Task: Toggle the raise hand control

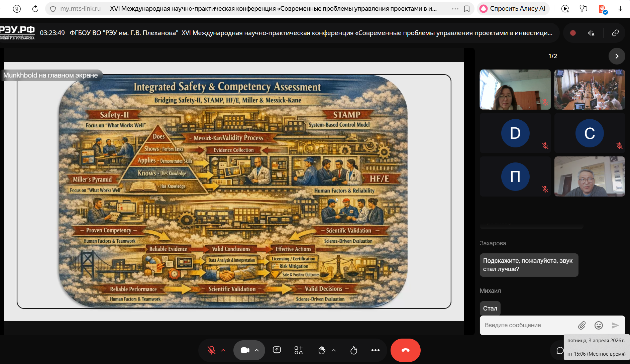Action: tap(322, 350)
